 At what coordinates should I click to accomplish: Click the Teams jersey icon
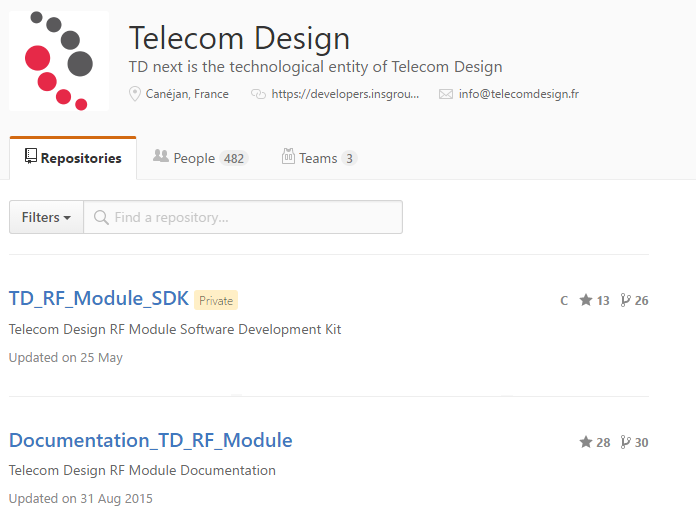click(x=288, y=156)
